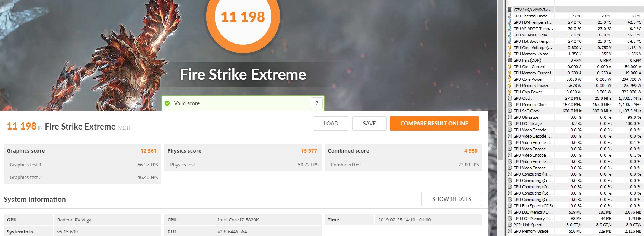This screenshot has width=644, height=236.
Task: Click the Combined test row
Action: (403, 165)
